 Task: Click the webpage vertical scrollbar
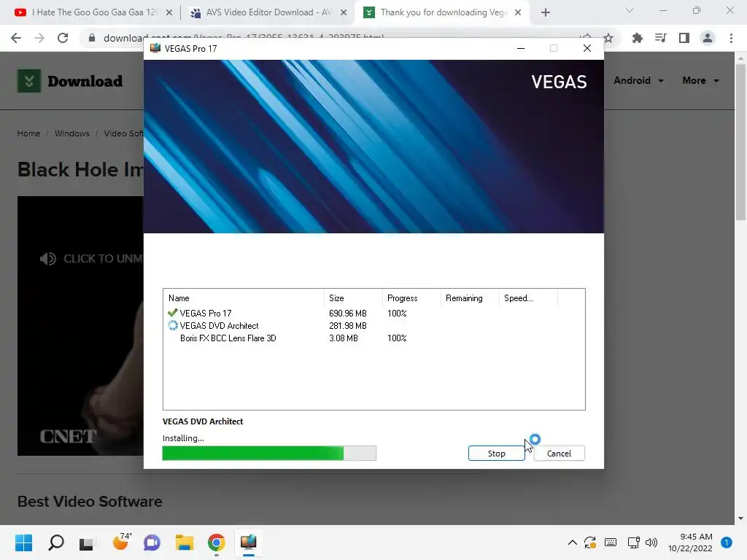[740, 143]
